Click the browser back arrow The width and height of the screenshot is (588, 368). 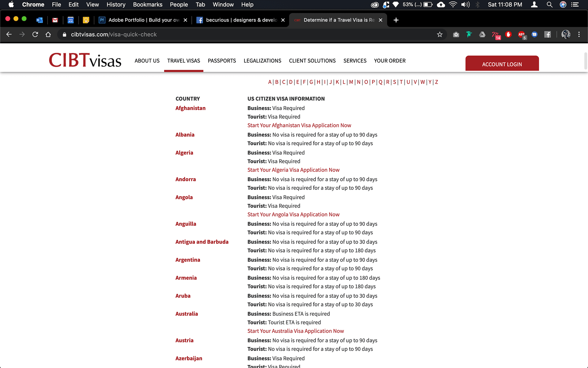9,34
